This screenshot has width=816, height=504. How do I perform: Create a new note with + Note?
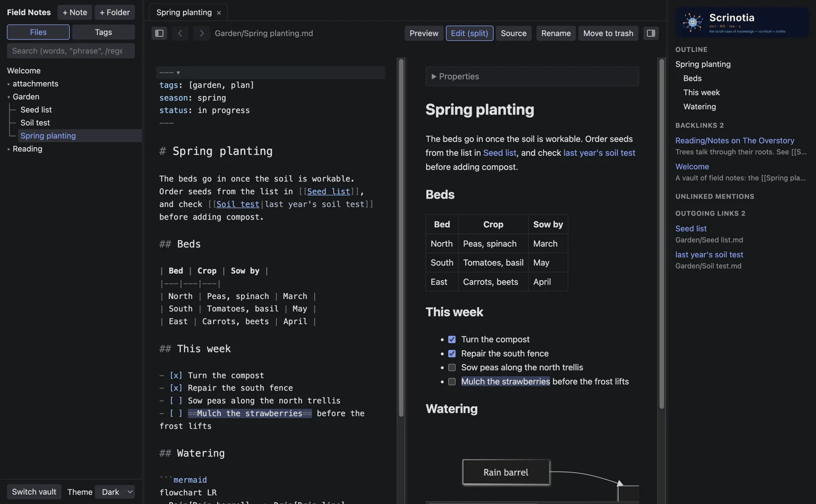point(74,12)
